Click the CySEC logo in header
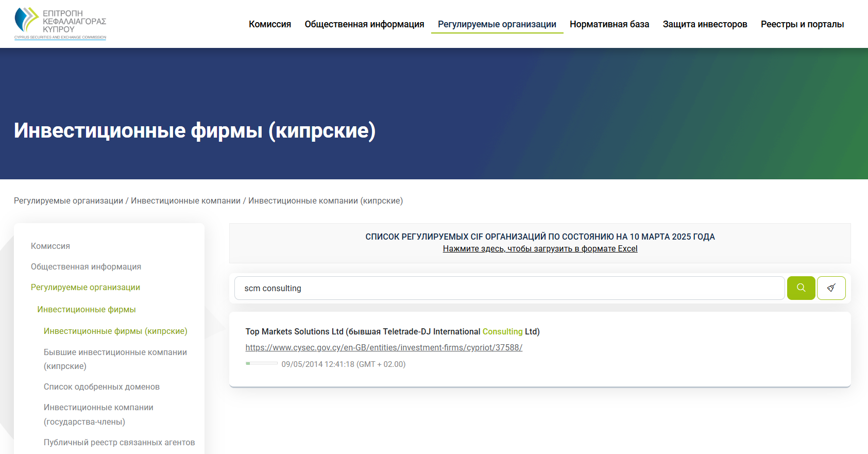Screen dimensions: 868x454 pos(60,24)
